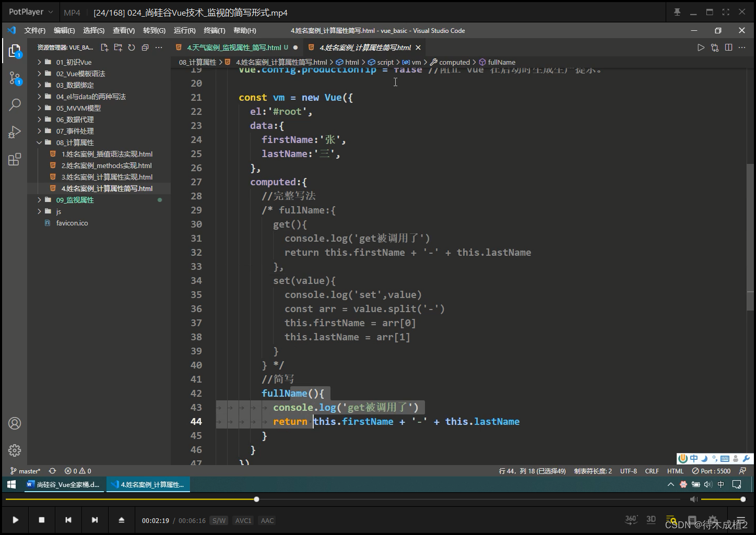Click master branch in status bar
The width and height of the screenshot is (756, 535).
point(25,471)
